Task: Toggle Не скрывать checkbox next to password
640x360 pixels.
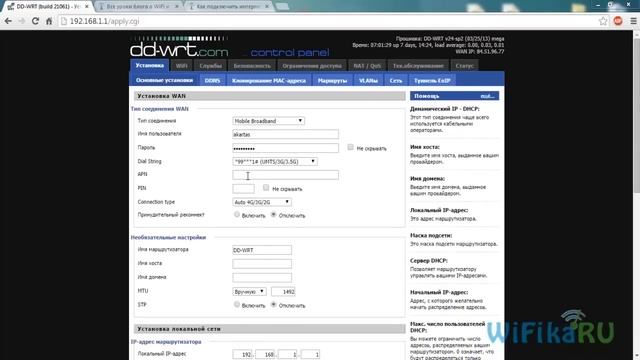Action: pyautogui.click(x=350, y=147)
